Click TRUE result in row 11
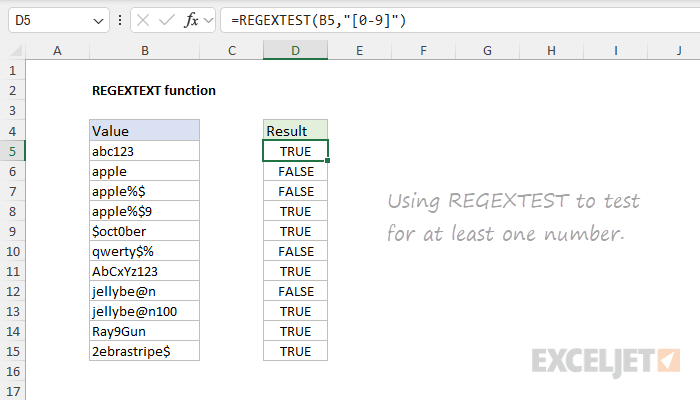The width and height of the screenshot is (700, 400). coord(296,271)
